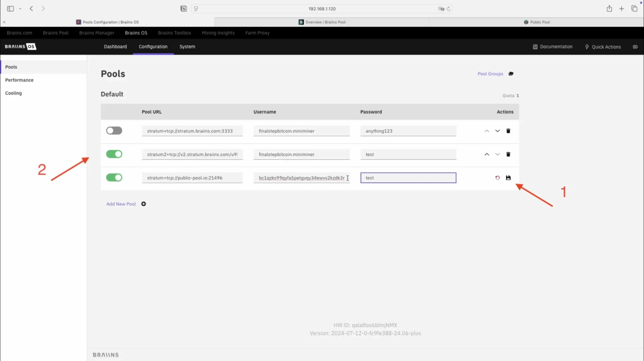Open the Braiins Manager link
The width and height of the screenshot is (644, 361).
click(97, 33)
